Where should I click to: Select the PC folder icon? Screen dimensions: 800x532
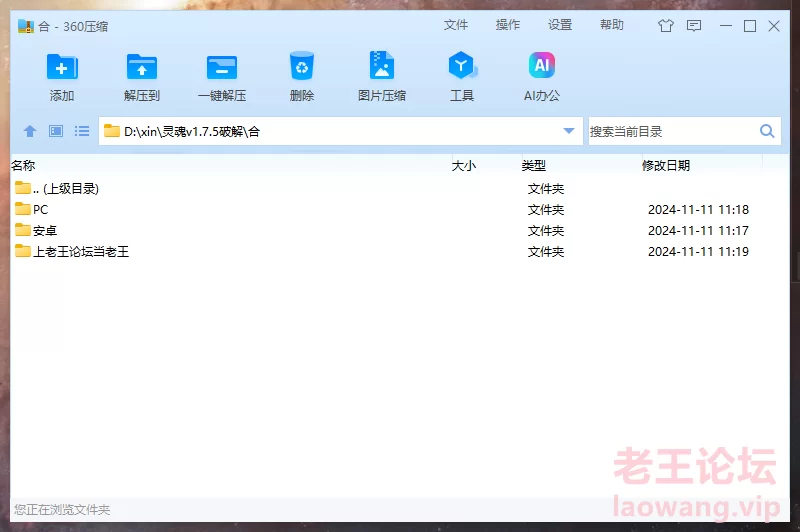tap(22, 209)
